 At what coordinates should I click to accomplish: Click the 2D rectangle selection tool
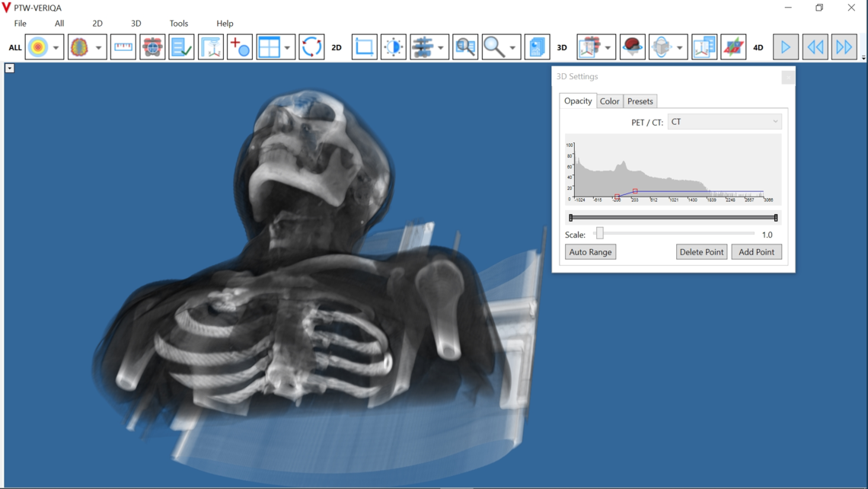coord(363,46)
